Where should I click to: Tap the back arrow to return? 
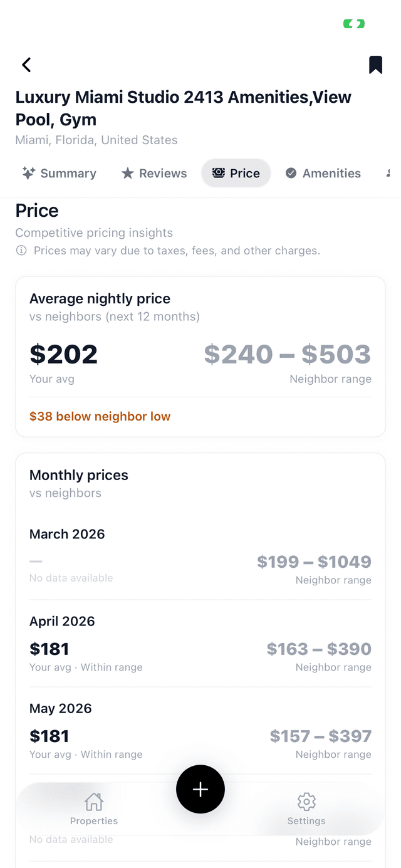pyautogui.click(x=26, y=65)
